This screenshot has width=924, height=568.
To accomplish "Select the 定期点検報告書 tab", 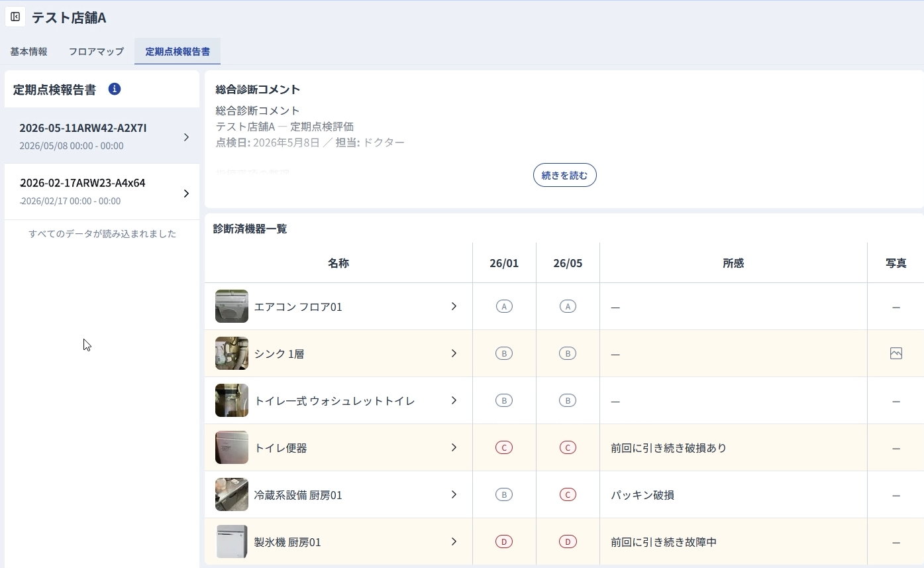I will tap(178, 51).
